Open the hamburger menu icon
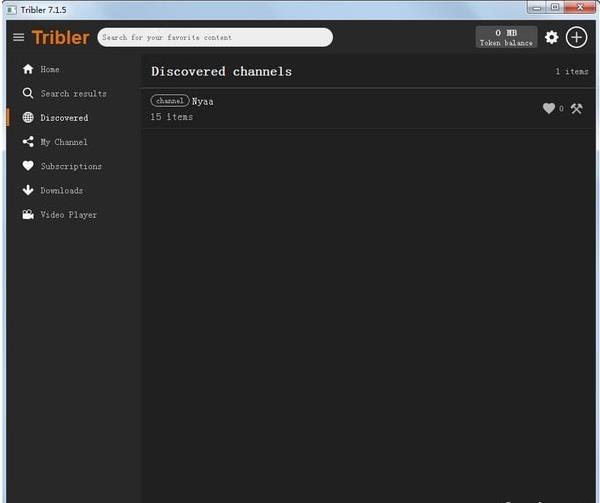Screen dimensions: 600x503 (18, 37)
